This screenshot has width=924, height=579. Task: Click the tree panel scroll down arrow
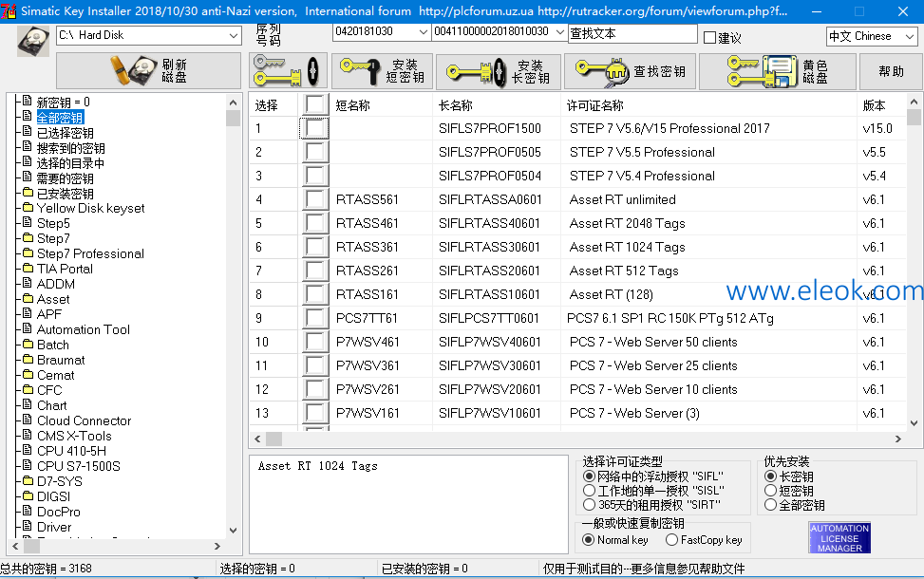(x=234, y=530)
